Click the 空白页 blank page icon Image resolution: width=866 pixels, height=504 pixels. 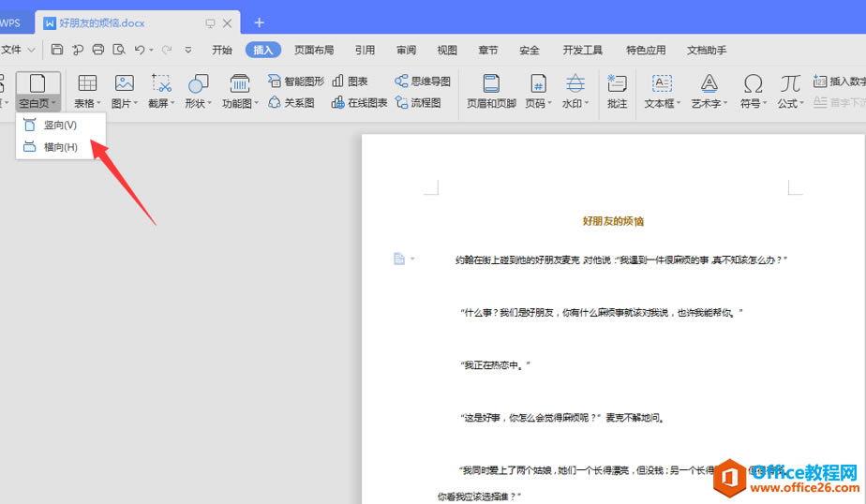[37, 84]
